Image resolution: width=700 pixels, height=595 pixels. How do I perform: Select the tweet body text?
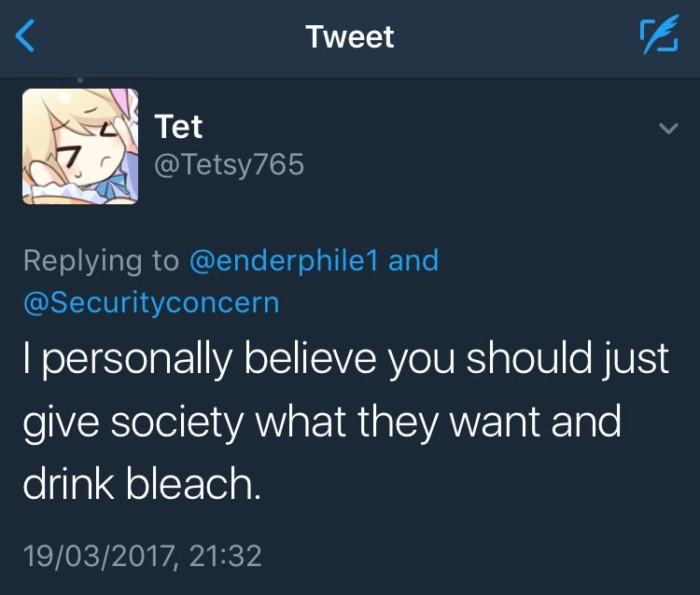click(x=346, y=421)
